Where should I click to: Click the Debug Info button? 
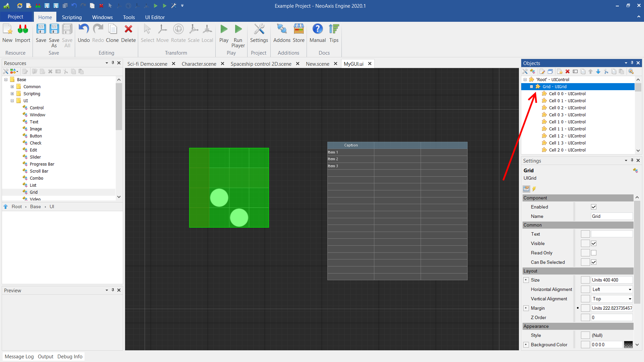[x=70, y=356]
